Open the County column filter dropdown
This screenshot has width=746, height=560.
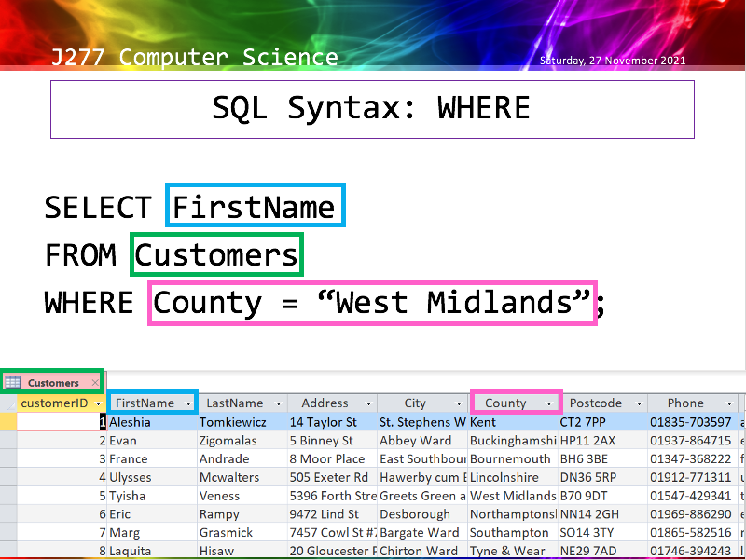click(550, 403)
